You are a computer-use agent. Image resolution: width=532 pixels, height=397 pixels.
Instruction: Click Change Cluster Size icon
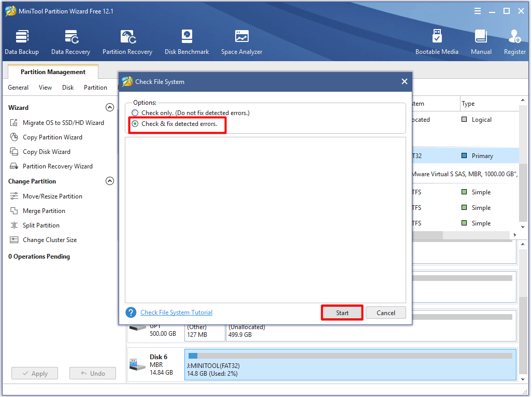[14, 240]
